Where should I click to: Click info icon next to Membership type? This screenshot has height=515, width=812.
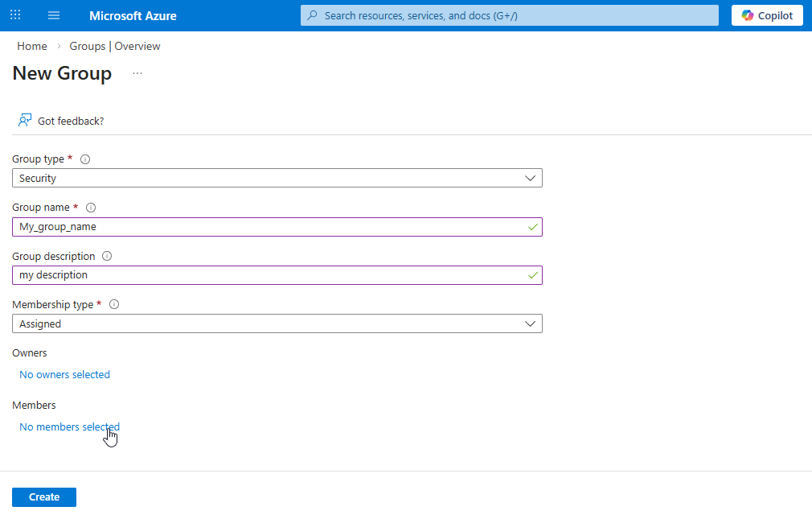114,305
